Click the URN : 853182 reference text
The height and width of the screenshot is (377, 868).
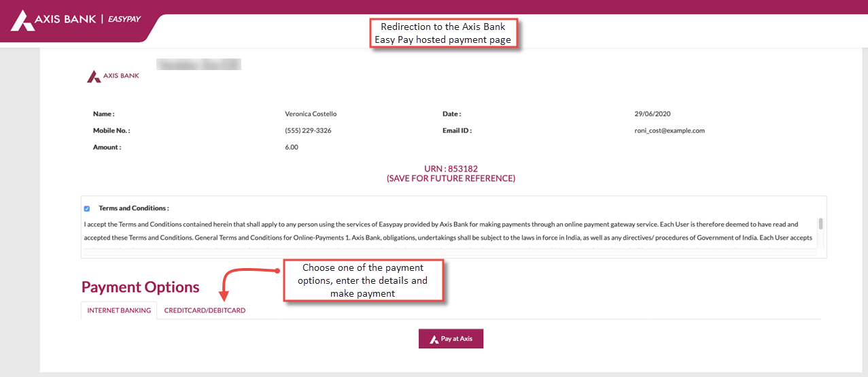point(451,168)
